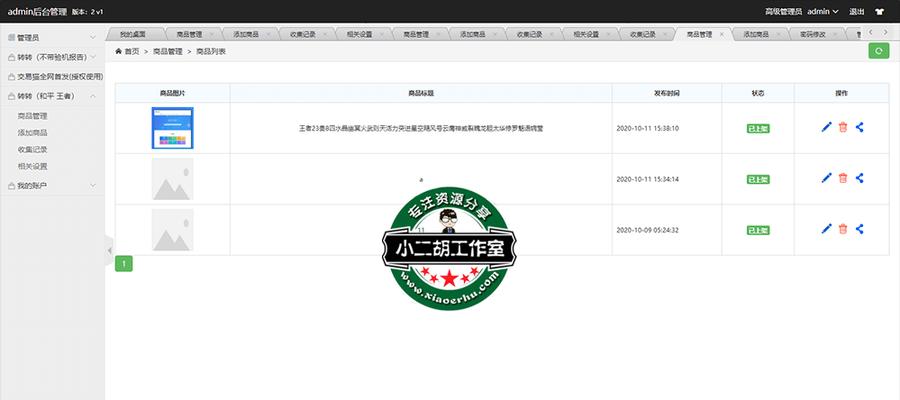This screenshot has width=900, height=400.
Task: Edit the product published 2020-10-11 15:38:10
Action: [x=826, y=127]
